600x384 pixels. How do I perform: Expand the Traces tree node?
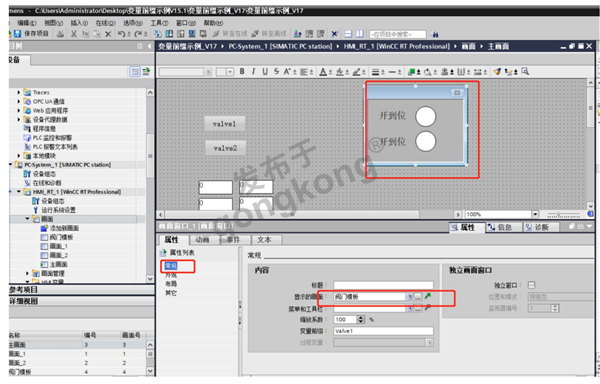18,92
